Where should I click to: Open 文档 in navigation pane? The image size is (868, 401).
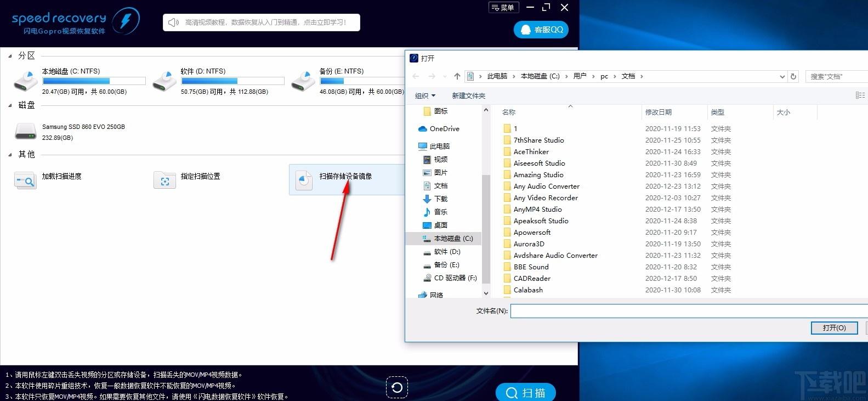tap(435, 186)
